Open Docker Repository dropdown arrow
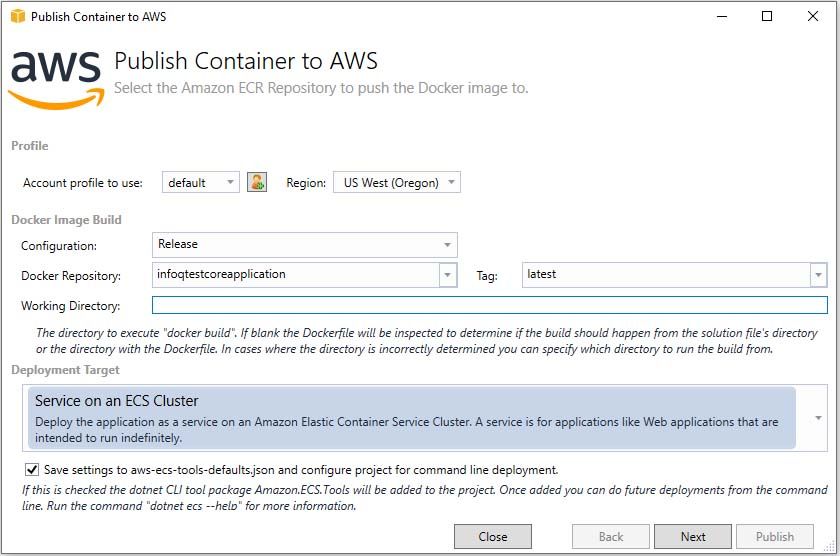Viewport: 840px width, 556px height. [x=447, y=274]
